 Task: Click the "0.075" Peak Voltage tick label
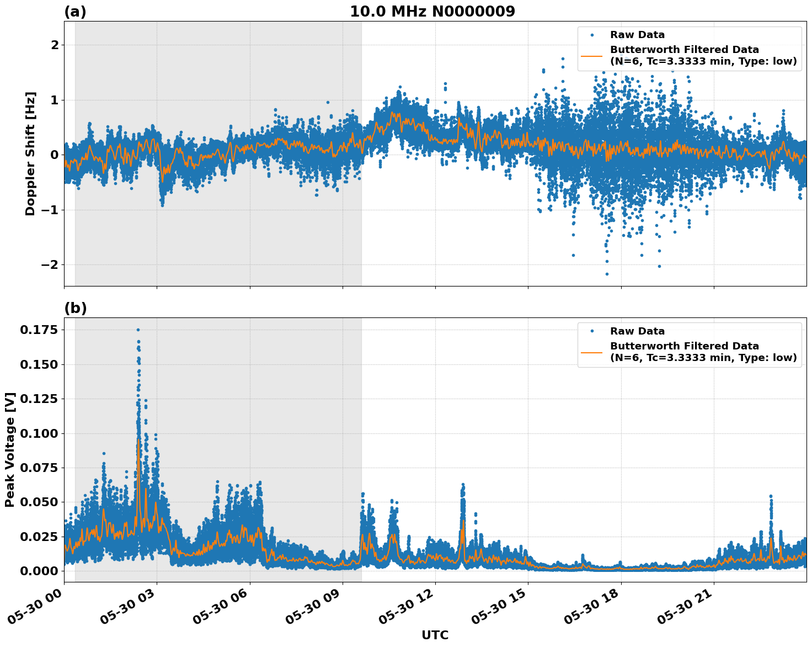(39, 468)
